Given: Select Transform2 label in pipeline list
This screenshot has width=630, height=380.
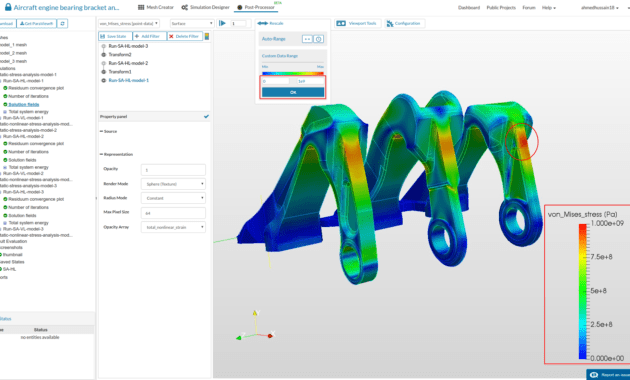Looking at the screenshot, I should pyautogui.click(x=120, y=55).
